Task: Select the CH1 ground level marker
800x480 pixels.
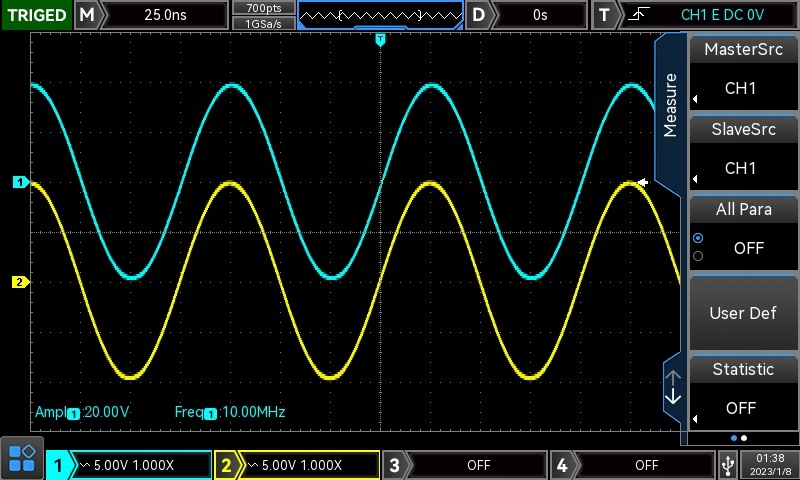Action: point(20,182)
